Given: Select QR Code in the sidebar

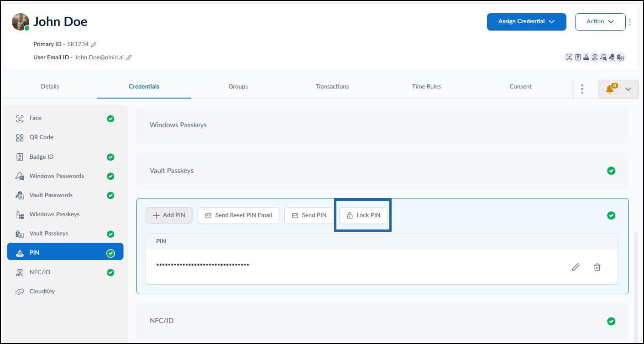Looking at the screenshot, I should click(x=65, y=137).
